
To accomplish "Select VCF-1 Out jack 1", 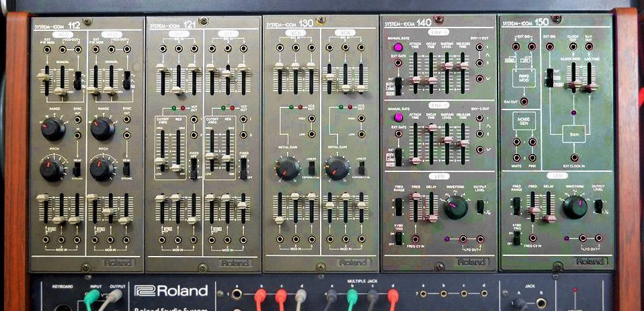I will click(x=194, y=120).
